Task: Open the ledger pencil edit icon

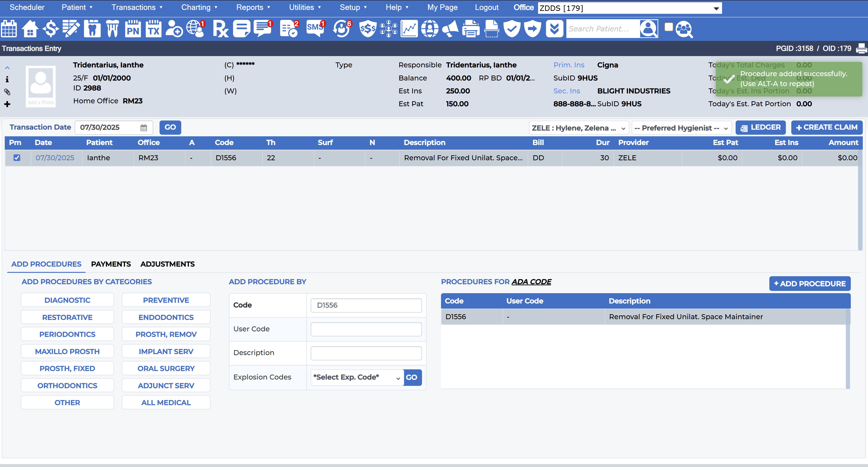Action: [71, 29]
